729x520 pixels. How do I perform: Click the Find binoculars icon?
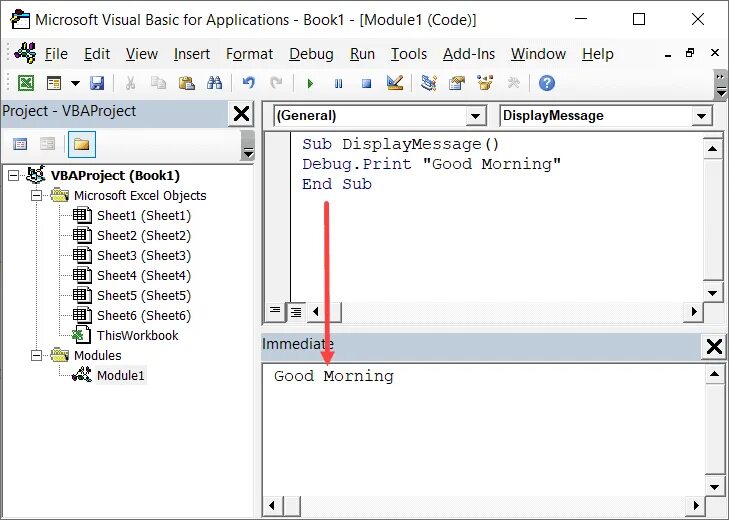214,83
